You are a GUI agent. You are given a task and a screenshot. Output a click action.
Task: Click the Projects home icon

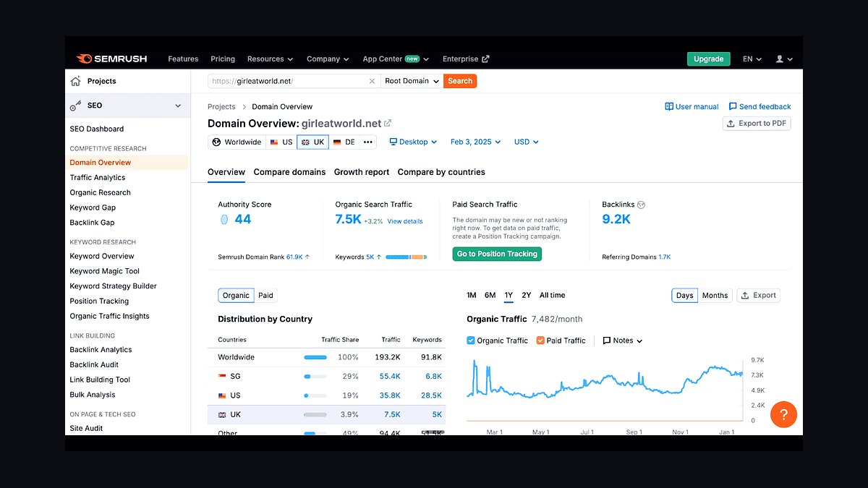pyautogui.click(x=75, y=81)
